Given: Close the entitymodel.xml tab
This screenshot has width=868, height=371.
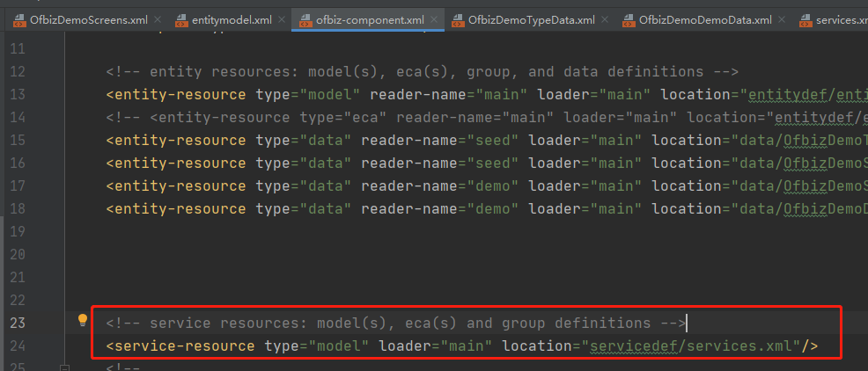Looking at the screenshot, I should [282, 19].
